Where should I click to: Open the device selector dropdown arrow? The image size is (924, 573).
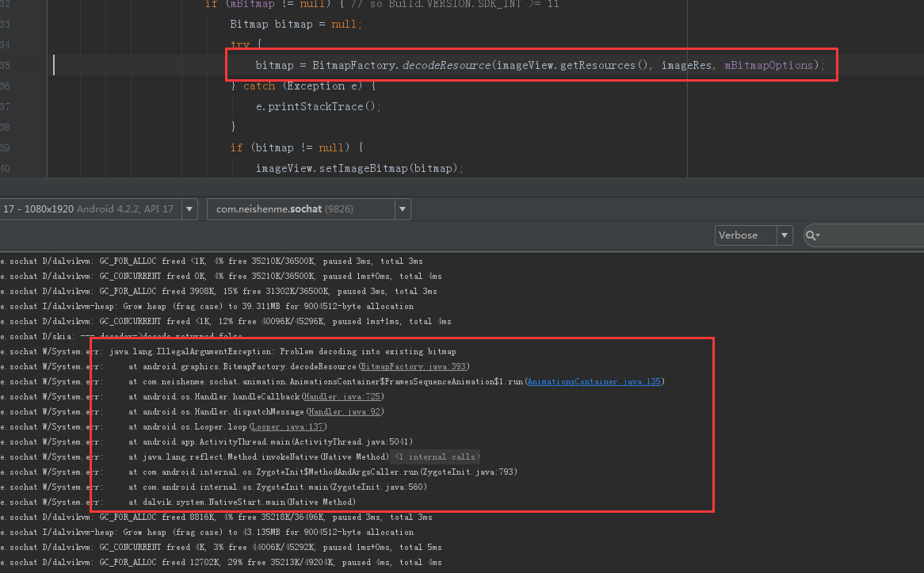189,209
